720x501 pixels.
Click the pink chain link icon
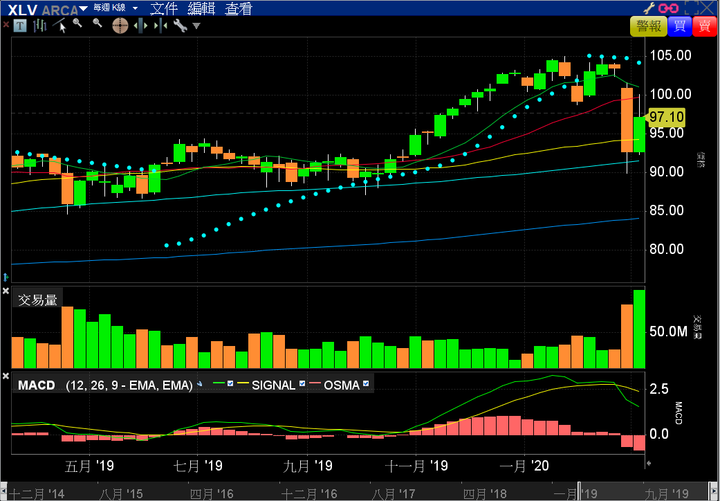(668, 8)
